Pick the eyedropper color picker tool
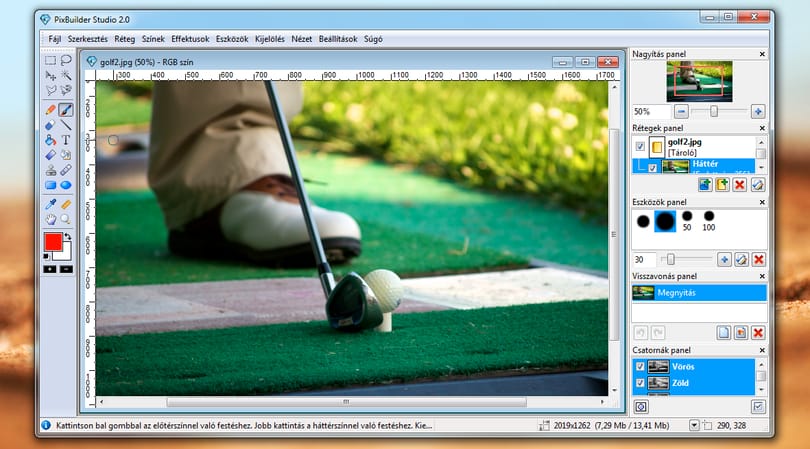Viewport: 810px width, 449px height. tap(50, 205)
